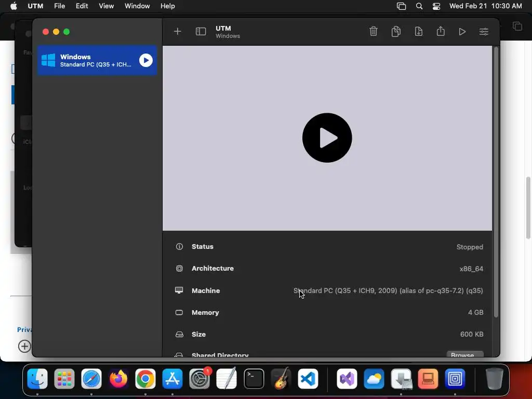Screen dimensions: 532x399
Task: Open Spotlight search in the menu bar
Action: 419,6
